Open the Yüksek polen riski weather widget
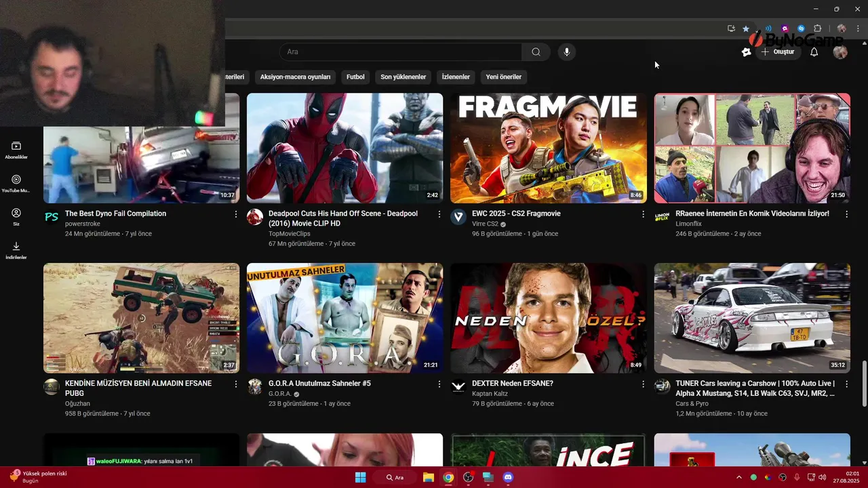The height and width of the screenshot is (488, 868). (x=39, y=476)
